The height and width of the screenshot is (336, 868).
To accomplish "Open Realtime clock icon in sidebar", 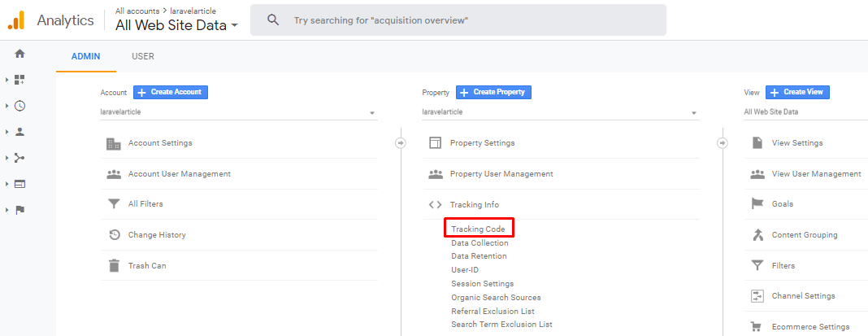I will pos(20,106).
